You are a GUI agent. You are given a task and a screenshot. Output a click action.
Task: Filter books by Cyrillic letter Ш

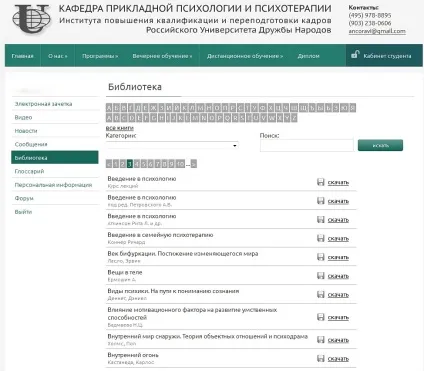(293, 108)
